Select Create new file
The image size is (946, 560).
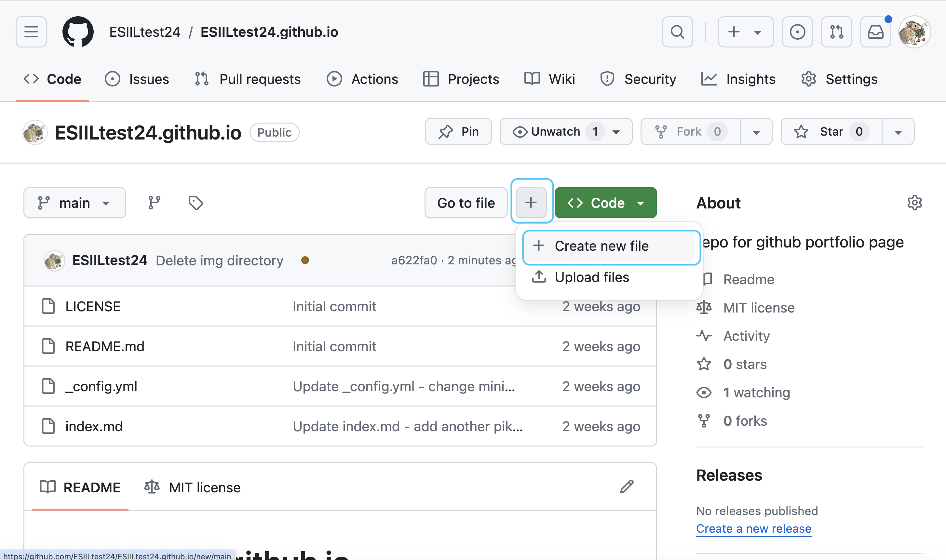tap(611, 246)
